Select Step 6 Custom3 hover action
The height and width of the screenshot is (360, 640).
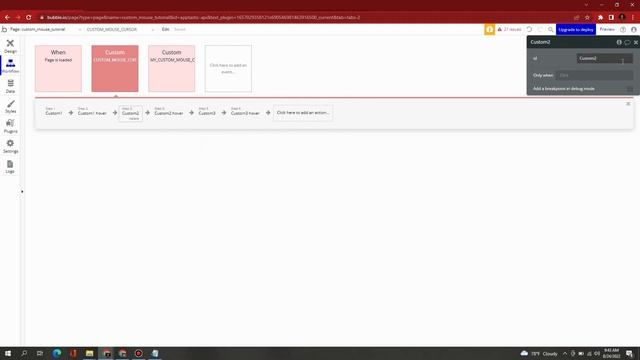(245, 112)
